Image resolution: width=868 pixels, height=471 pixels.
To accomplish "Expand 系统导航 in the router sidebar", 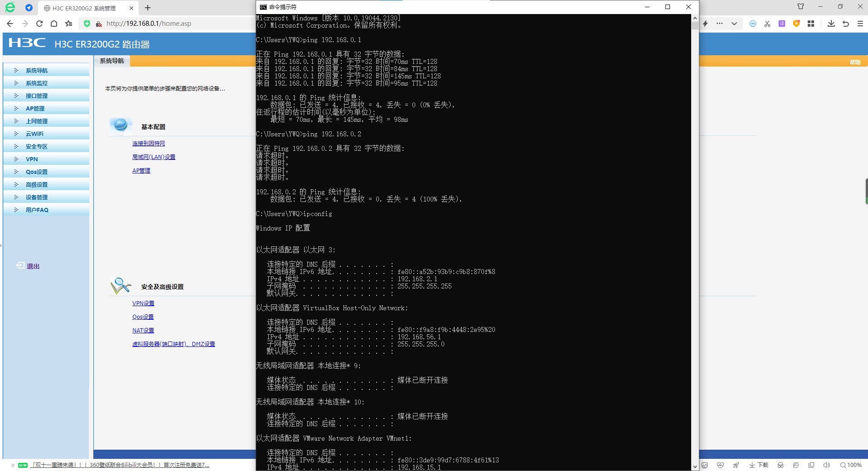I will (46, 70).
